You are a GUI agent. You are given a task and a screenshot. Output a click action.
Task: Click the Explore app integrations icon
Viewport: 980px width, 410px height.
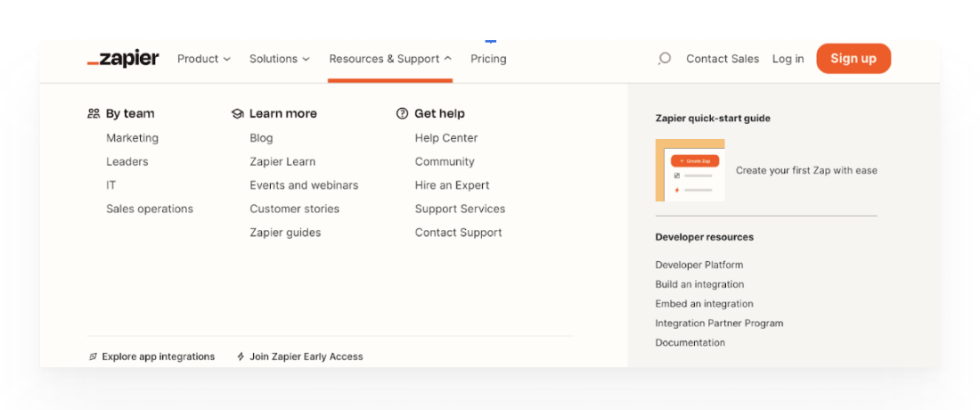(x=94, y=357)
